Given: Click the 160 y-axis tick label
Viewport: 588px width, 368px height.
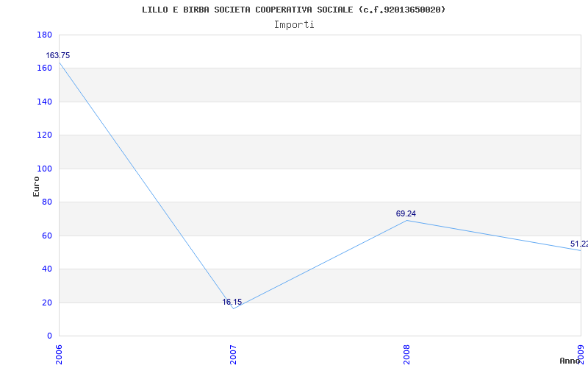Looking at the screenshot, I should (44, 68).
